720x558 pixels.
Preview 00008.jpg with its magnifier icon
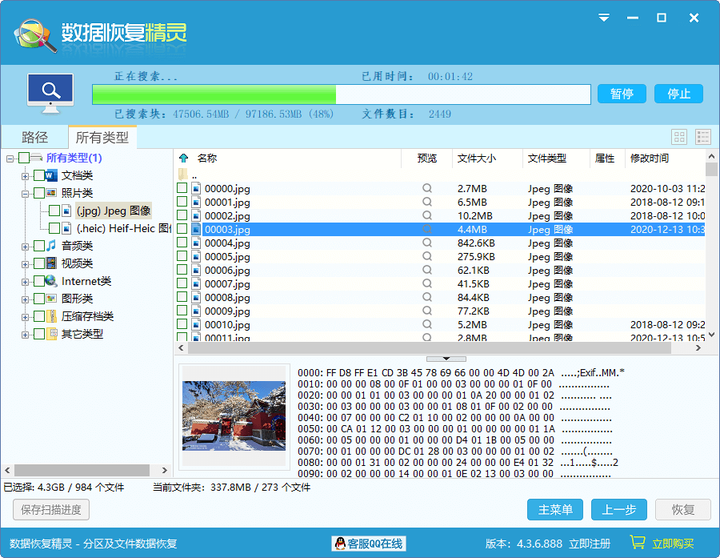(x=427, y=297)
